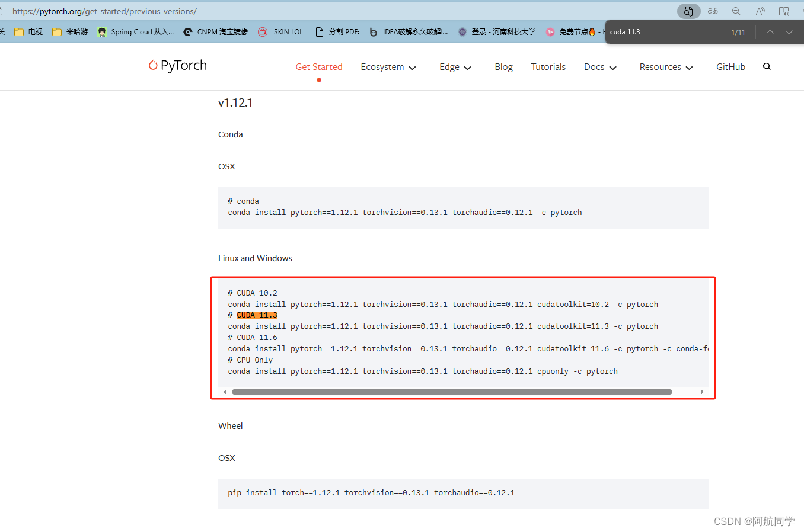Image resolution: width=804 pixels, height=532 pixels.
Task: Click the Linux and Windows heading
Action: tap(255, 258)
